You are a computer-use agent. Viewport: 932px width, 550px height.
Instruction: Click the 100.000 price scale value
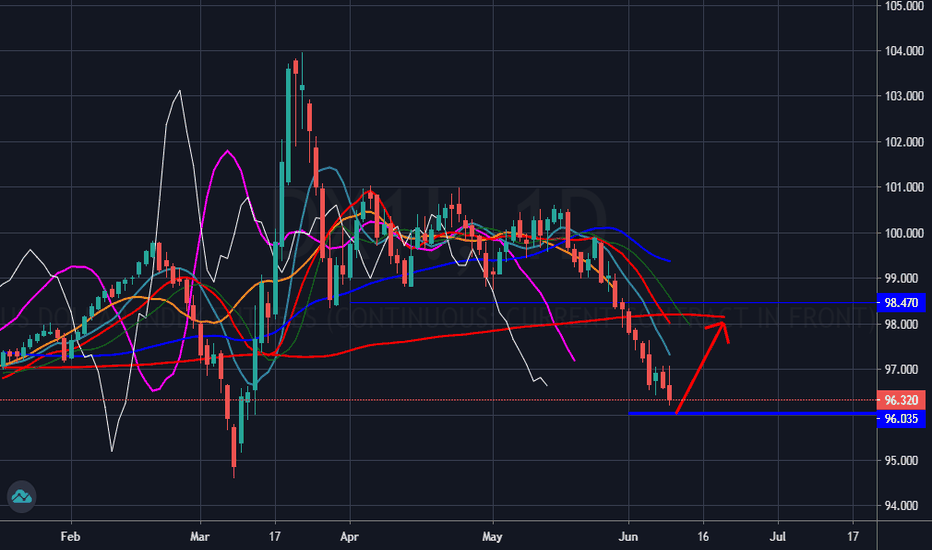pyautogui.click(x=904, y=233)
